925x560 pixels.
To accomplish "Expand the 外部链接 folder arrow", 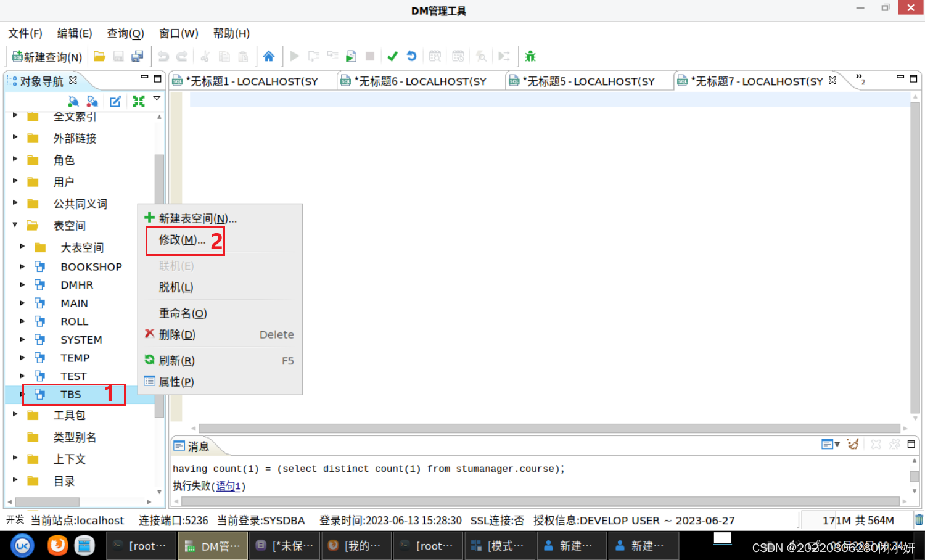I will point(15,137).
